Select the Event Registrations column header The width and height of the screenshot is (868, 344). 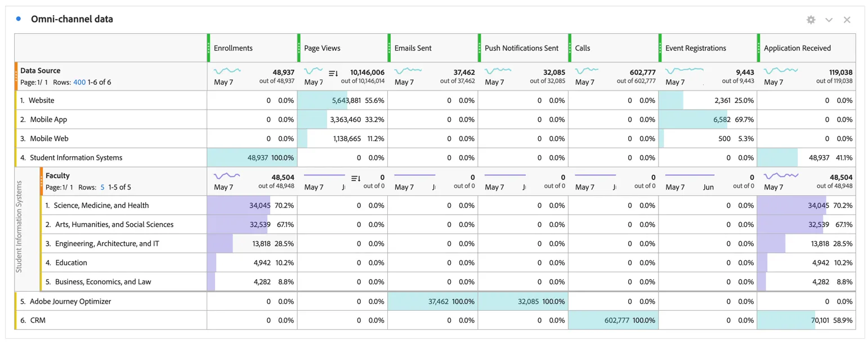[x=708, y=48]
